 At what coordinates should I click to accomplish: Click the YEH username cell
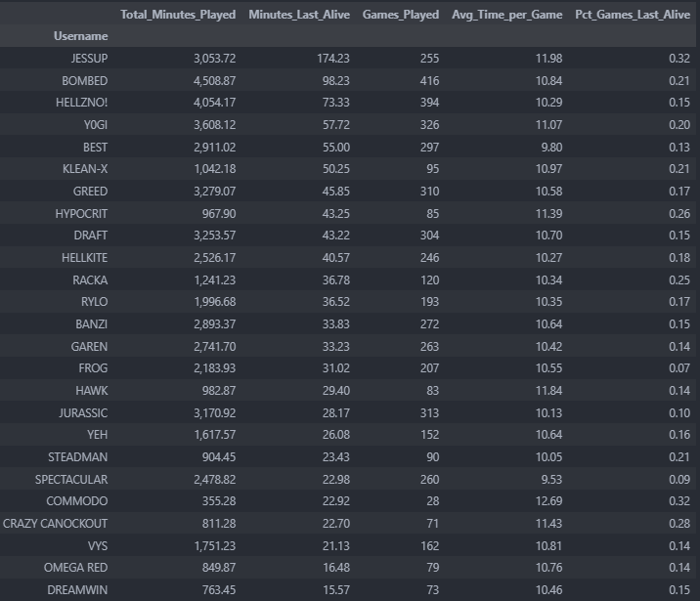98,435
